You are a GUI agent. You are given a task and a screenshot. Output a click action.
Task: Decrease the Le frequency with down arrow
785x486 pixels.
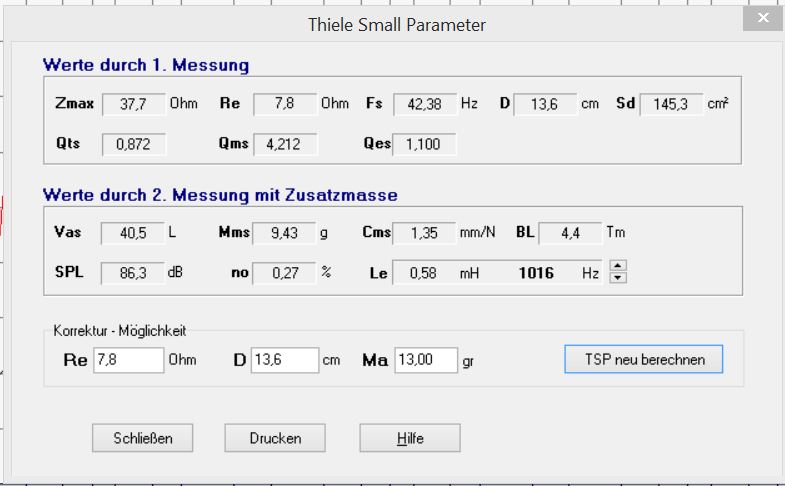tap(618, 278)
